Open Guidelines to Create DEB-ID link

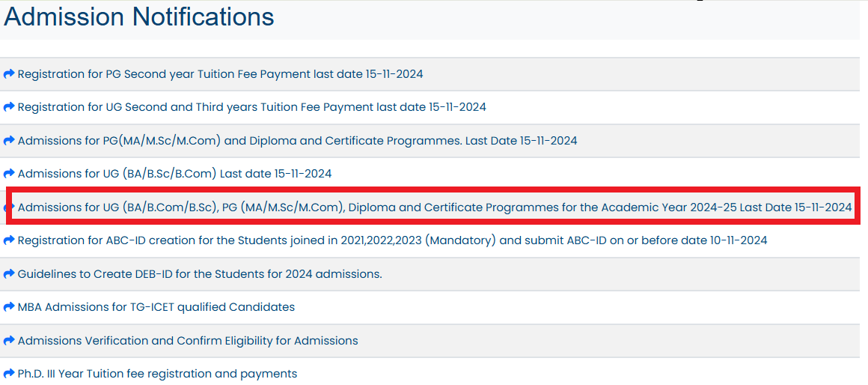click(200, 274)
